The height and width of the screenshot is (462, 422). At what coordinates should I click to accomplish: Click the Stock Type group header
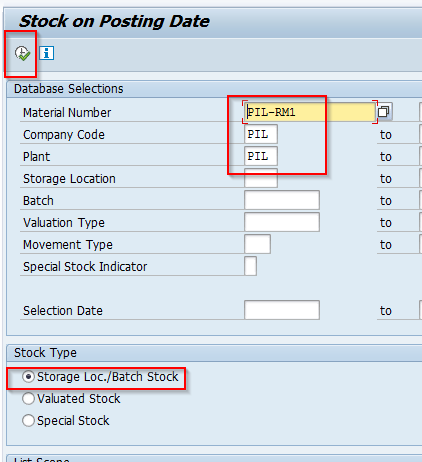coord(45,353)
